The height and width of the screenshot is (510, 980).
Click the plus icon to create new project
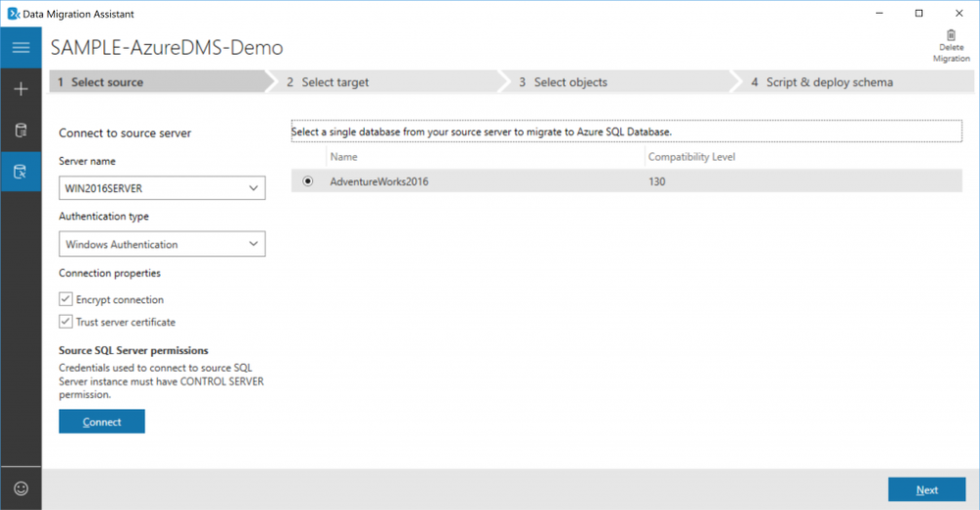click(21, 88)
